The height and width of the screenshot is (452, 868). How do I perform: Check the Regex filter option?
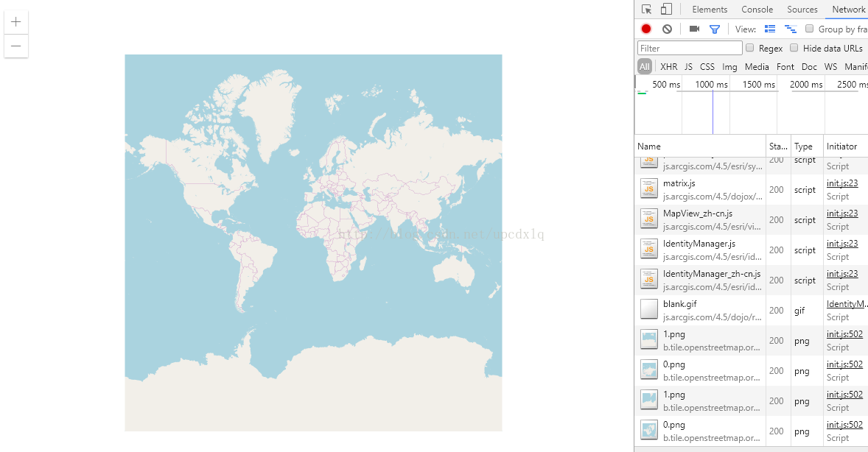pos(750,48)
